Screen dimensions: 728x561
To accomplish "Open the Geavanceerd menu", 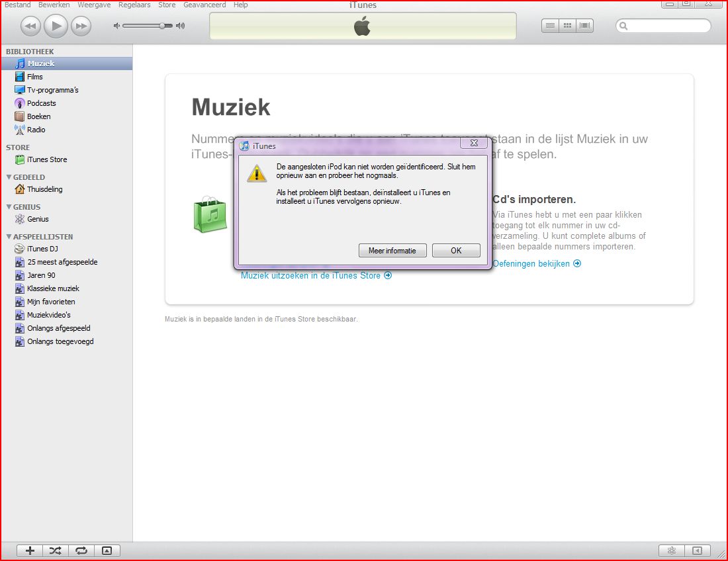I will pyautogui.click(x=205, y=5).
